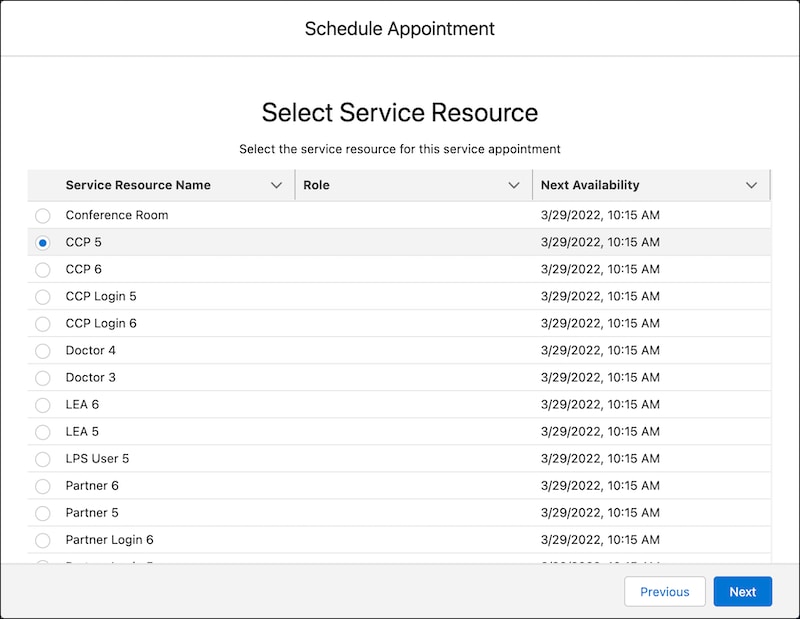Click the CCP 5 next availability date

pos(601,242)
